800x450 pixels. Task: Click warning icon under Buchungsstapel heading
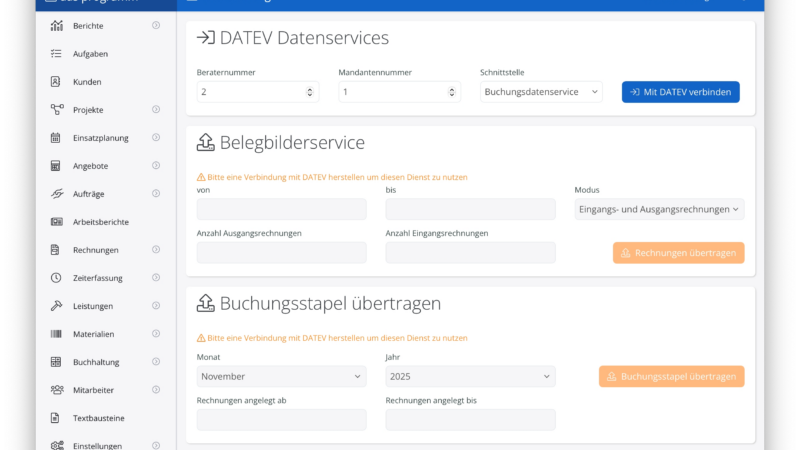pyautogui.click(x=201, y=338)
